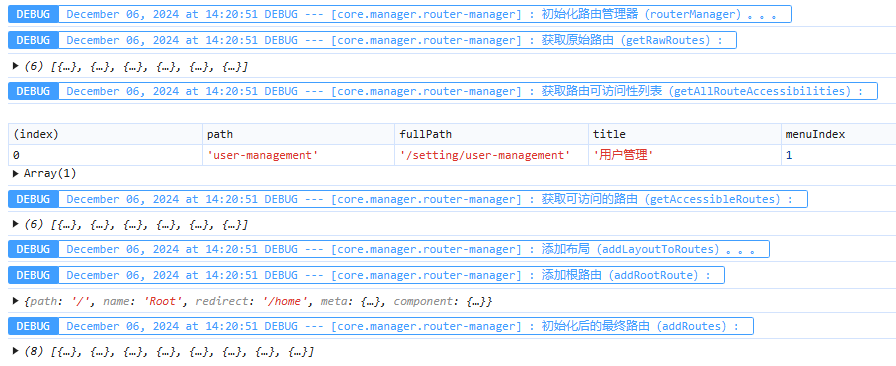Click the (index) column header
Screen dimensions: 896x366
(x=105, y=134)
